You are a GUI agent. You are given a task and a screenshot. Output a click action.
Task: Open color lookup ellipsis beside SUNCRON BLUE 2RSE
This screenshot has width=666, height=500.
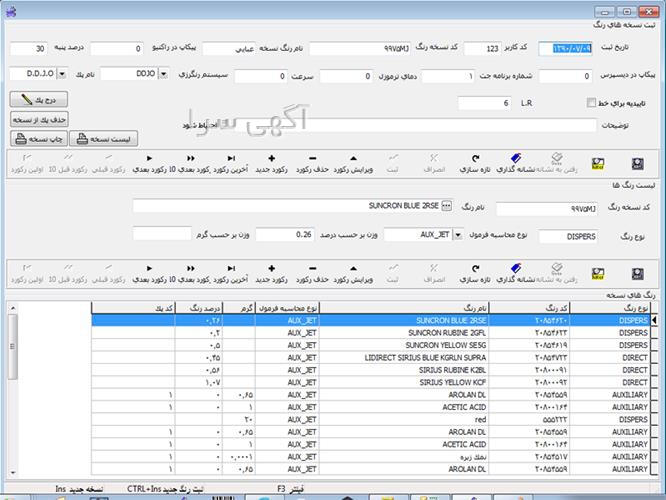[446, 206]
